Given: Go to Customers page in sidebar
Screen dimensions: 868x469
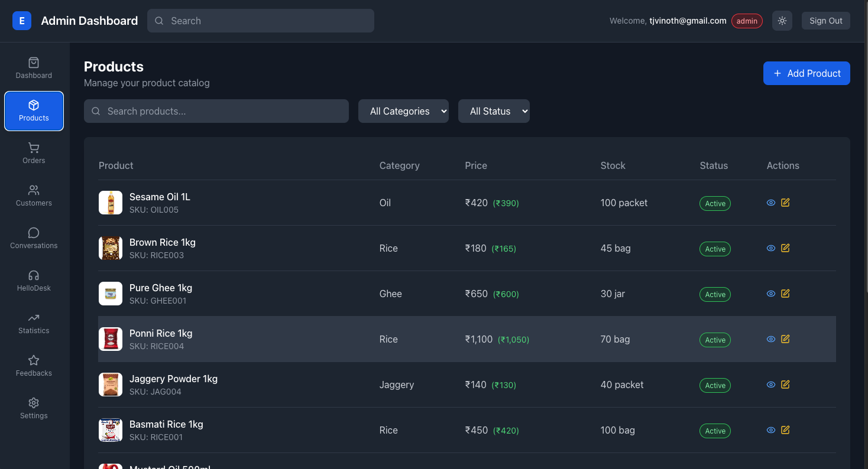Looking at the screenshot, I should click(34, 196).
